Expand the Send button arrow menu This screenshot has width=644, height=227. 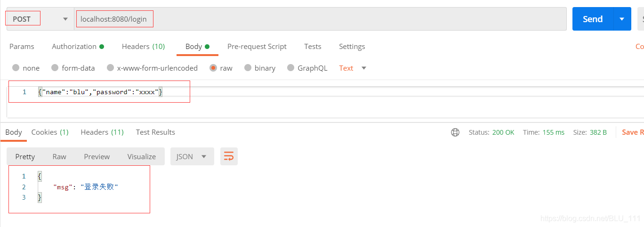coord(622,19)
